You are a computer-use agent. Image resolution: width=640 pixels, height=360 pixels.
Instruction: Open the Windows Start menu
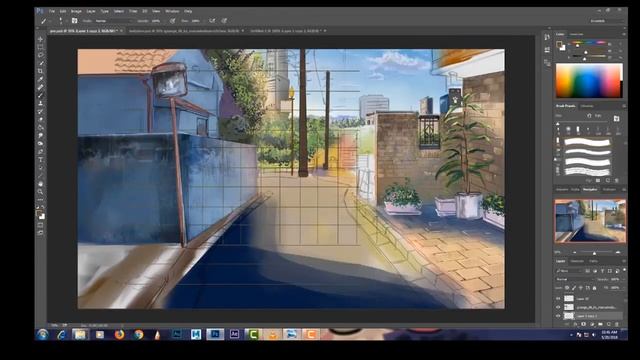point(42,335)
